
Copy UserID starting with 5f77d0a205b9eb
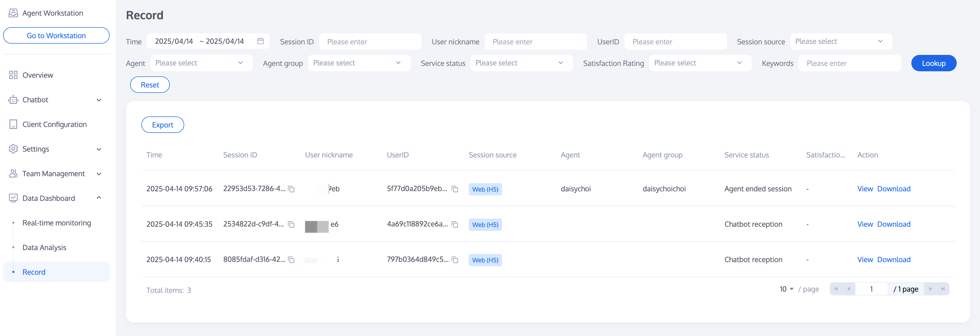click(455, 189)
